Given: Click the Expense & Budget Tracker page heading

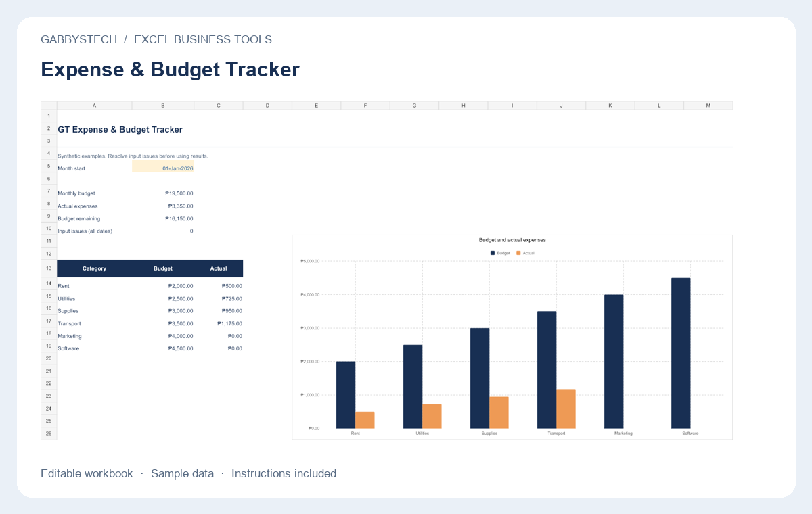Looking at the screenshot, I should pos(170,70).
